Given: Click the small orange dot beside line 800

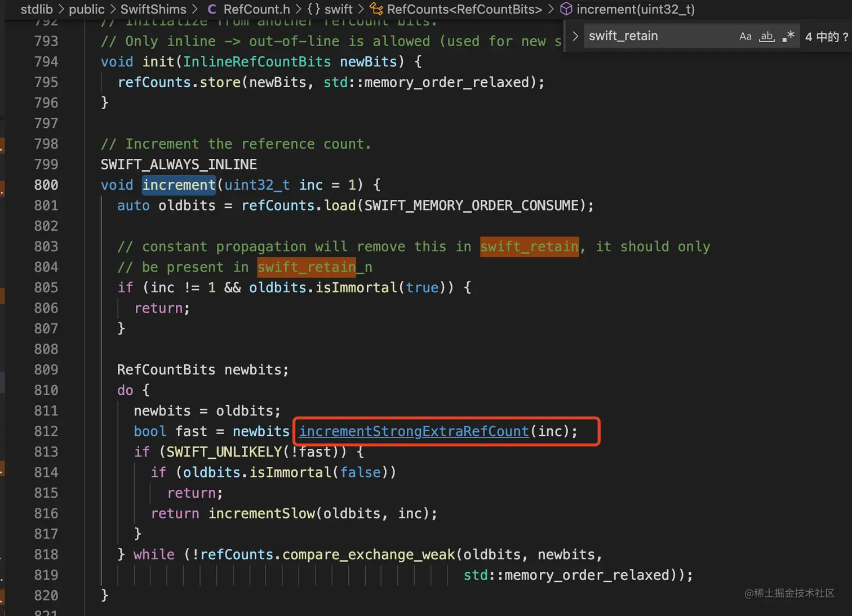Looking at the screenshot, I should tap(2, 190).
